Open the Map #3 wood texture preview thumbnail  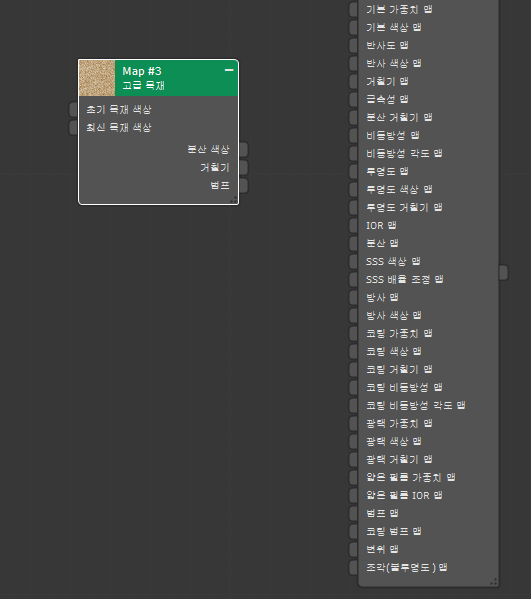[97, 78]
